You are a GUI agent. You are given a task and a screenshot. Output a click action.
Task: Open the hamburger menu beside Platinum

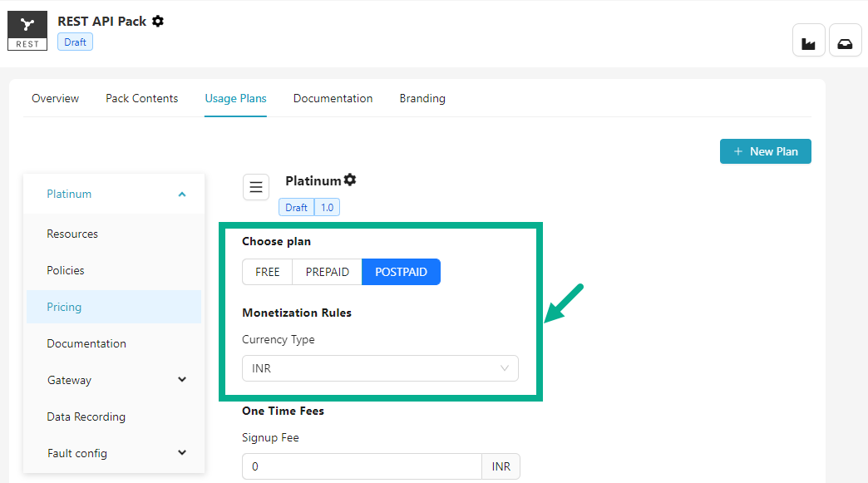coord(256,187)
